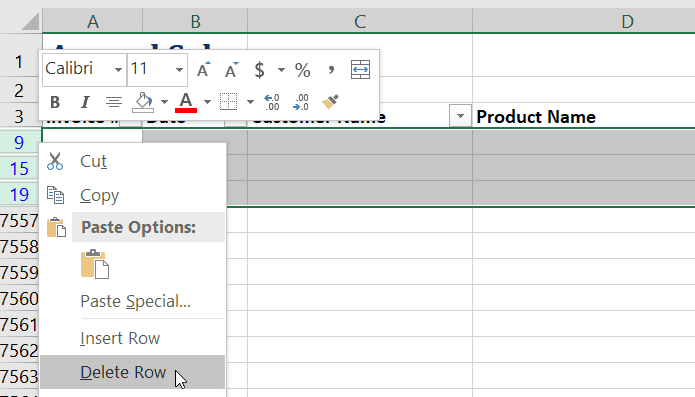Choose Insert Row in context menu
Image resolution: width=695 pixels, height=397 pixels.
[133, 339]
